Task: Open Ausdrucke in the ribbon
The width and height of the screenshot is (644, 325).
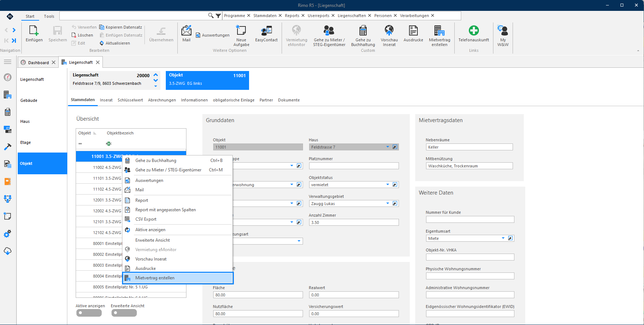Action: 413,34
